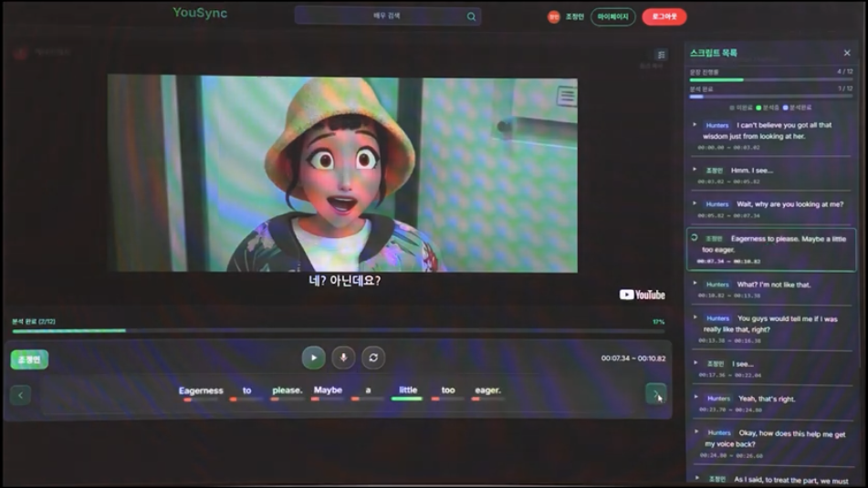The height and width of the screenshot is (488, 868).
Task: Click the 문장 진행률 progress bar
Action: click(770, 80)
